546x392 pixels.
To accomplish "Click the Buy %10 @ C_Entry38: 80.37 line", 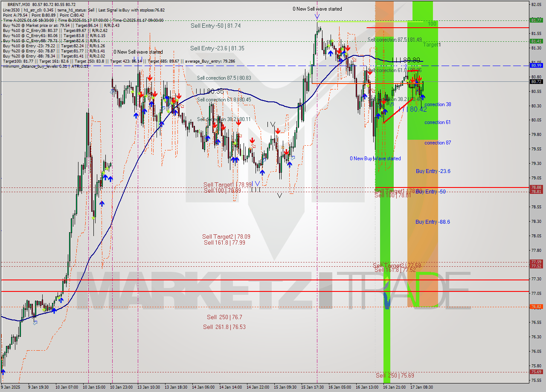I will [x=55, y=30].
